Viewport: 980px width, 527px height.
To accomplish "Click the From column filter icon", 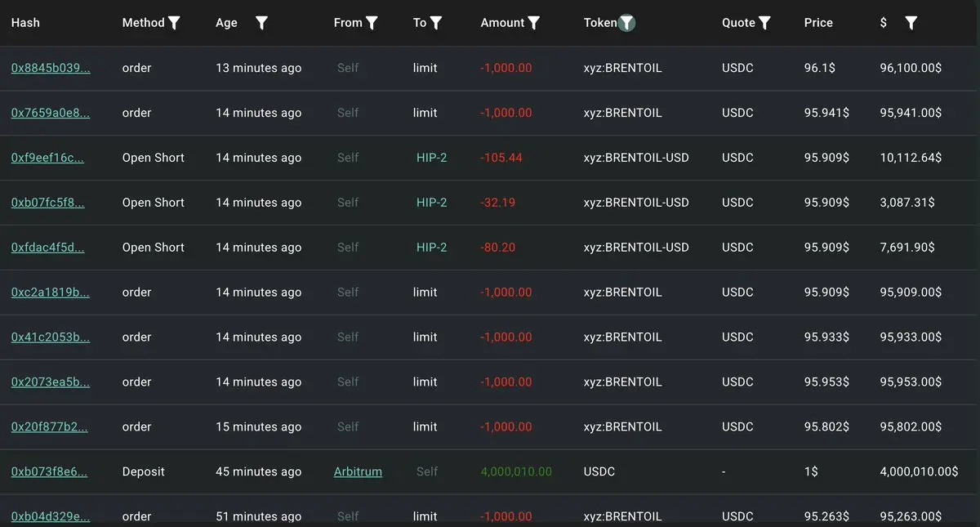I will coord(372,23).
